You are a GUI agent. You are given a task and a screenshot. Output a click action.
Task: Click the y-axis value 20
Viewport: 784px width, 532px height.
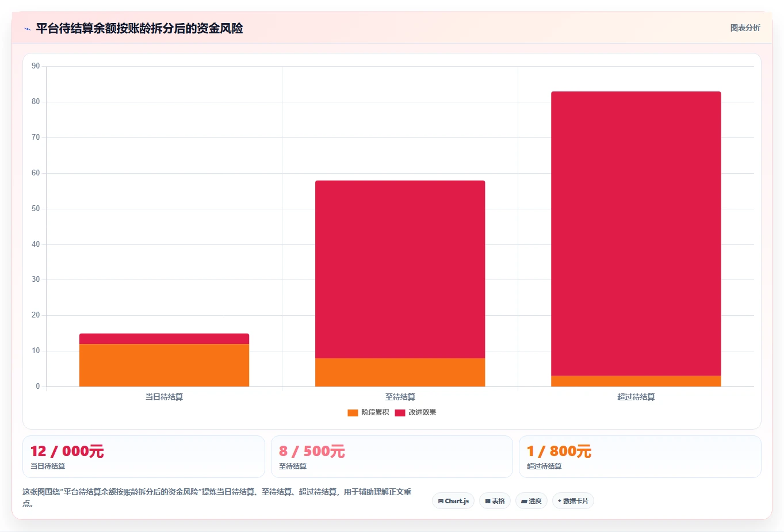(36, 315)
